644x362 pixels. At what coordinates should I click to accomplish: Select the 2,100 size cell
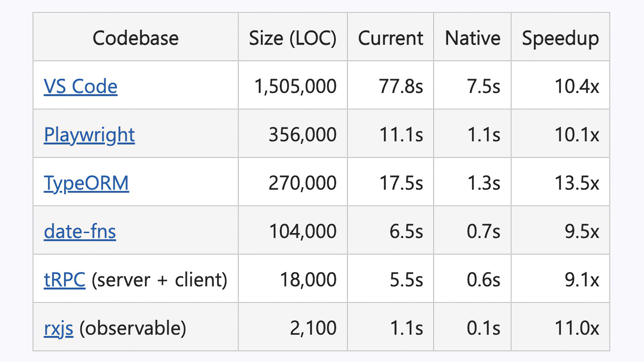(292, 327)
